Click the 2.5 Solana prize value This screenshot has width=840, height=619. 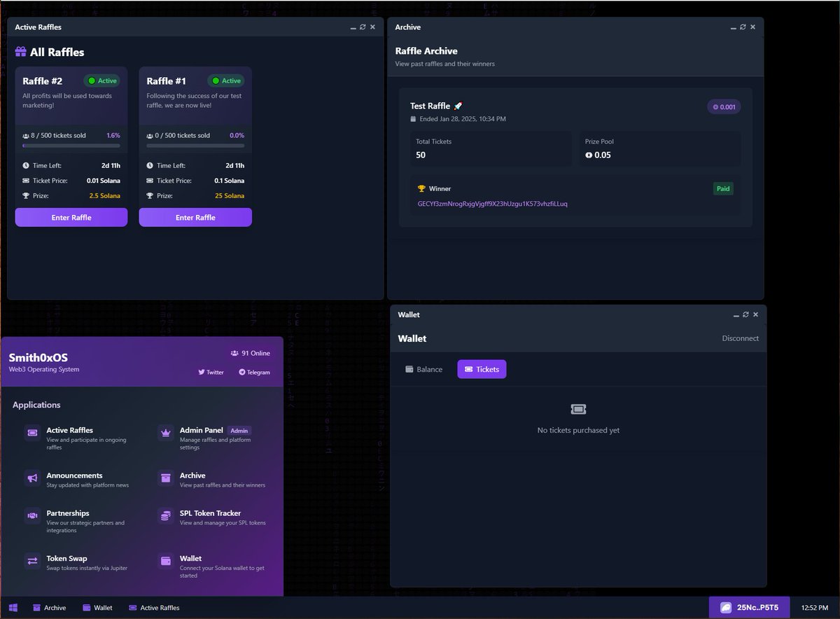104,195
